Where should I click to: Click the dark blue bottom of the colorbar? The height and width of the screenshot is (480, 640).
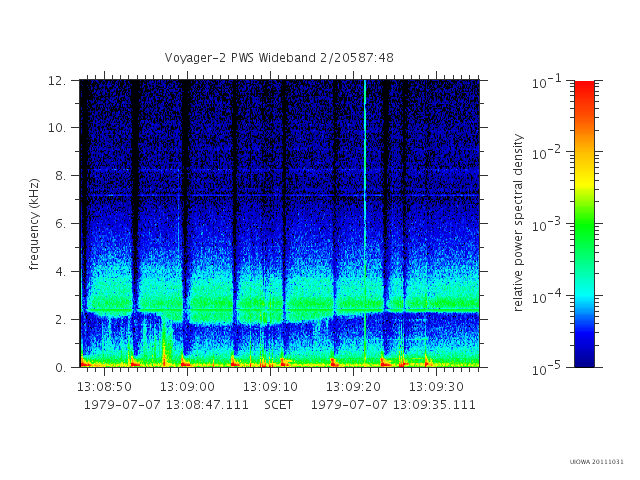(x=584, y=359)
